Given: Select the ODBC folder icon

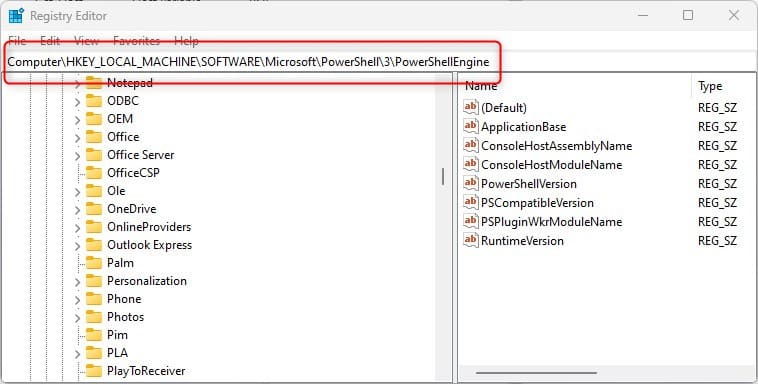Looking at the screenshot, I should 94,101.
